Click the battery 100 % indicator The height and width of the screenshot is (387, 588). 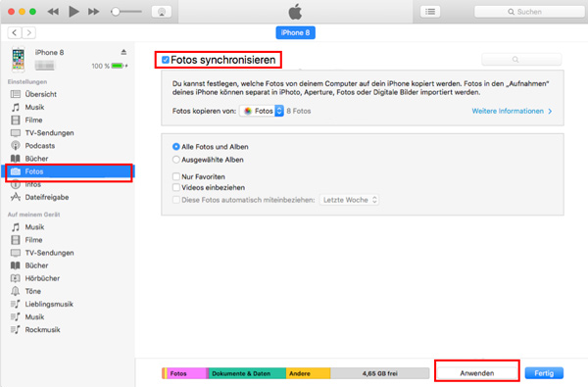click(x=109, y=66)
